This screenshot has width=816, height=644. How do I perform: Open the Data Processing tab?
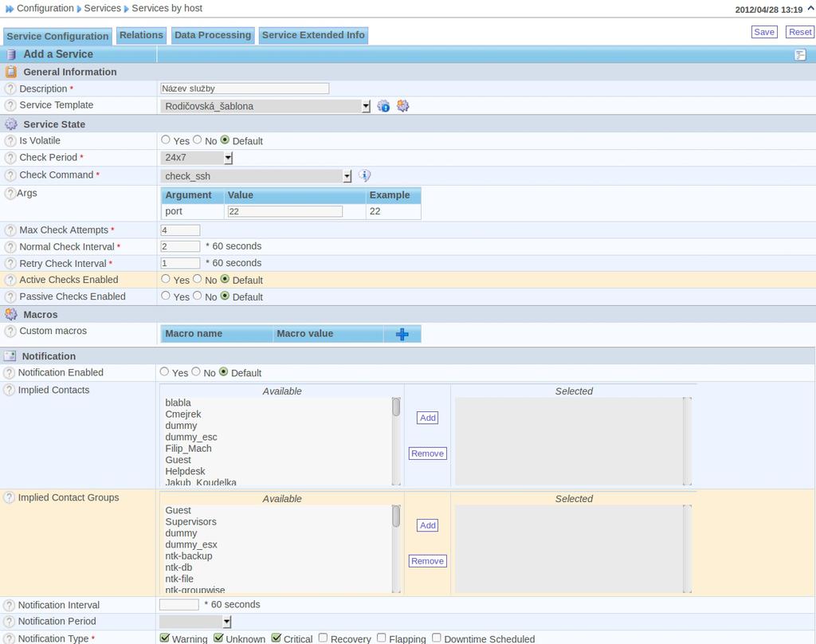pyautogui.click(x=213, y=35)
